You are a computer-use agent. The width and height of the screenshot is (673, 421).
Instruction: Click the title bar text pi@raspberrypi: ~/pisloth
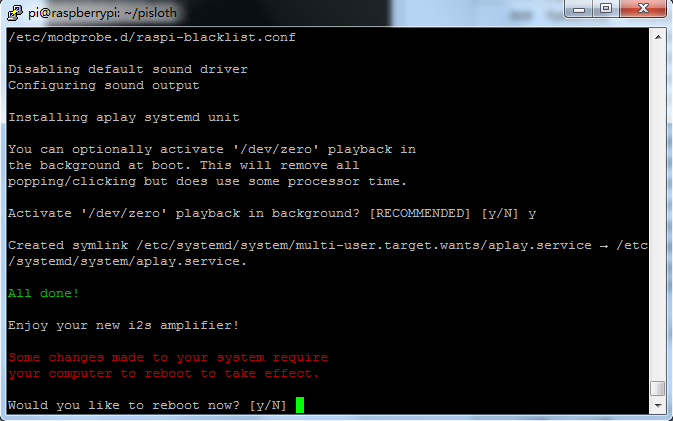pos(102,13)
